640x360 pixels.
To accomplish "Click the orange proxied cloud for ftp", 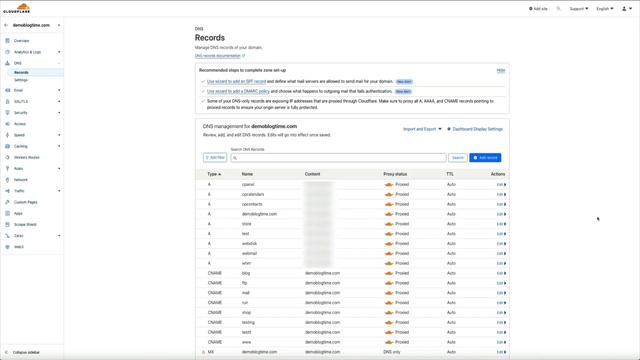I will [389, 283].
